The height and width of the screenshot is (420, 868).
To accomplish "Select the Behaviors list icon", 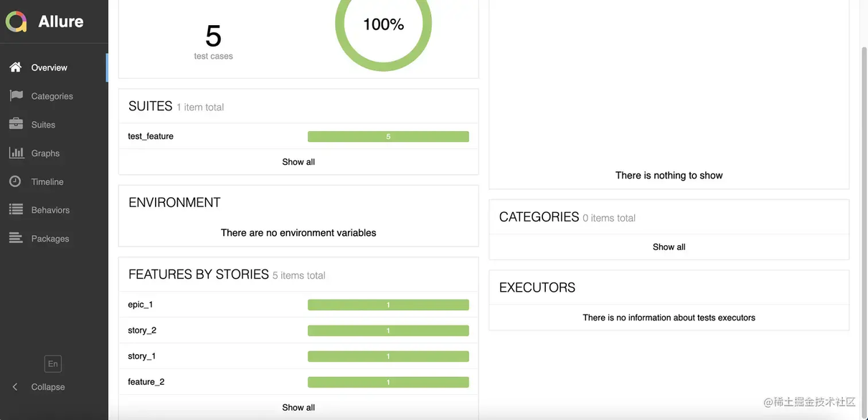I will click(16, 210).
